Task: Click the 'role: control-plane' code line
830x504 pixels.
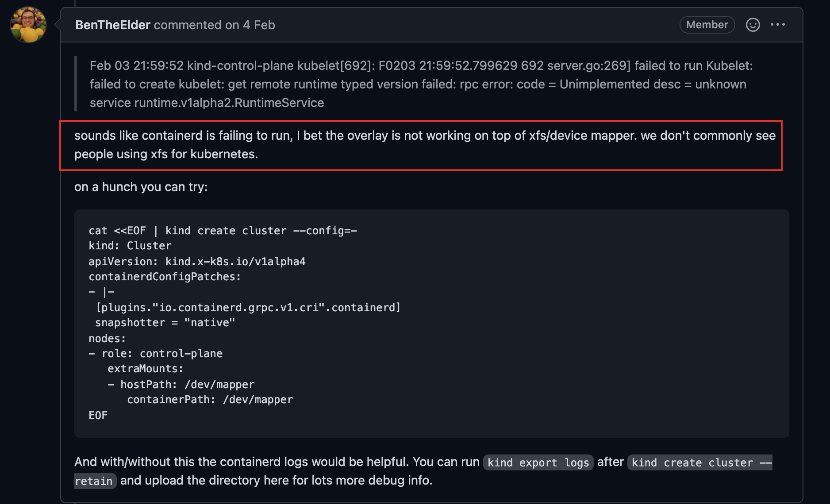Action: 156,354
